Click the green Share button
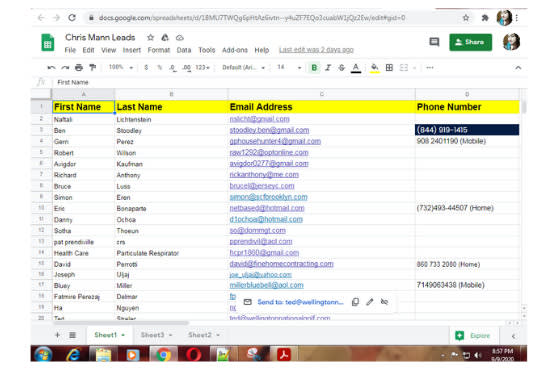 [x=470, y=42]
